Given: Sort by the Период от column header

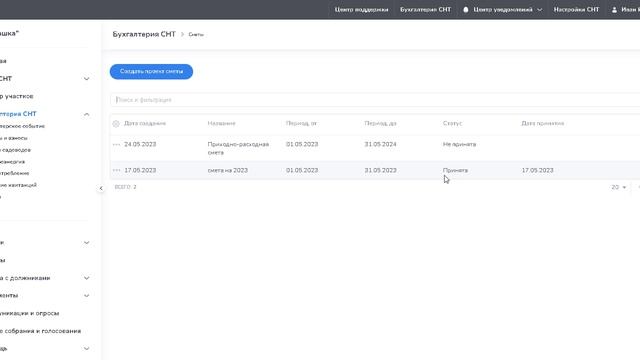Looking at the screenshot, I should point(301,123).
